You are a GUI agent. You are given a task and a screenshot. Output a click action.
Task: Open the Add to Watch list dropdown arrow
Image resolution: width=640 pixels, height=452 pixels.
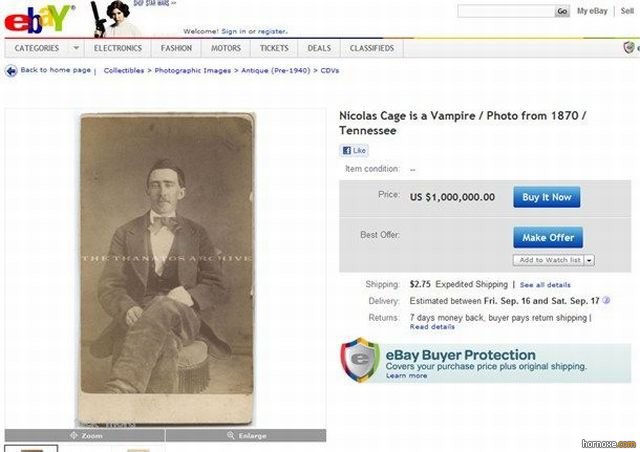coord(589,260)
